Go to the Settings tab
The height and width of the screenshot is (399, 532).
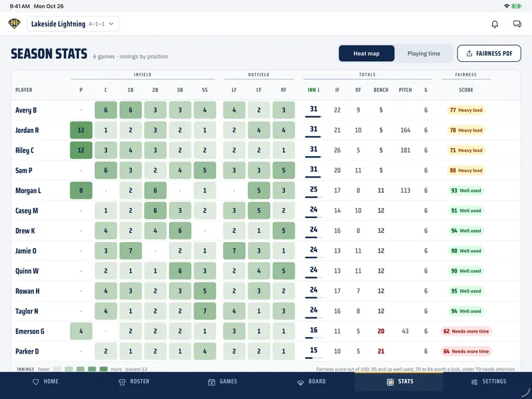(x=487, y=382)
